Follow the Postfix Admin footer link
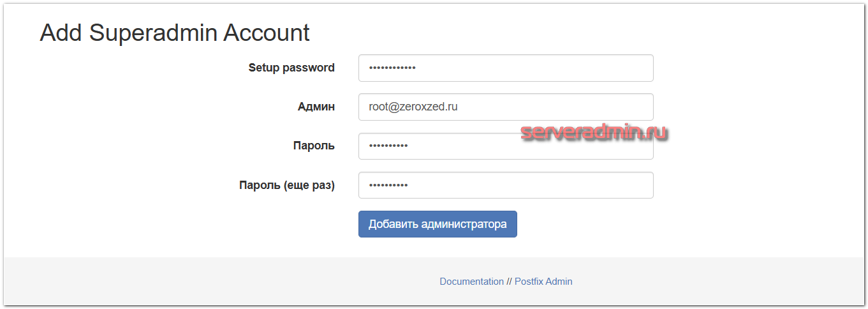 543,282
